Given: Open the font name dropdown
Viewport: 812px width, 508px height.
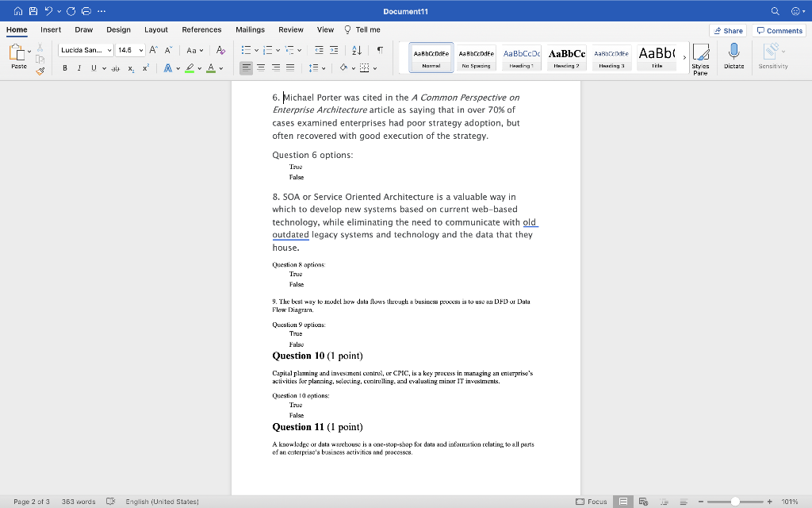Looking at the screenshot, I should tap(85, 49).
